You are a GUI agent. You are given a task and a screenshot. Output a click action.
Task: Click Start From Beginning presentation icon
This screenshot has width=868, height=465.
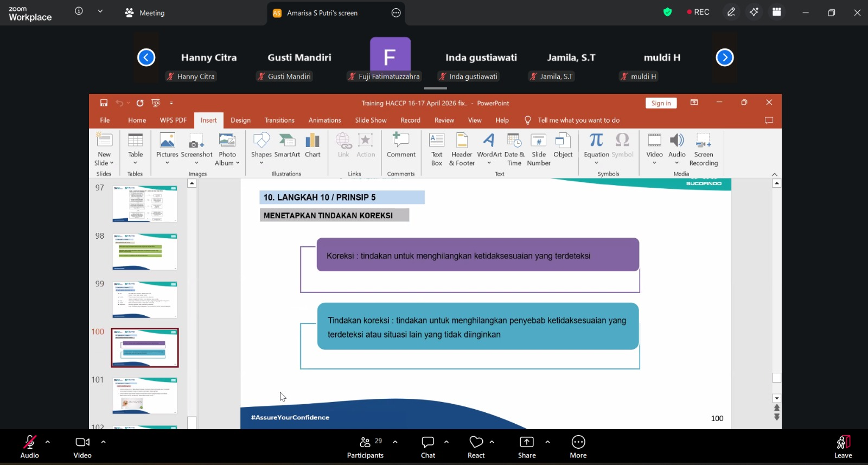coord(156,103)
